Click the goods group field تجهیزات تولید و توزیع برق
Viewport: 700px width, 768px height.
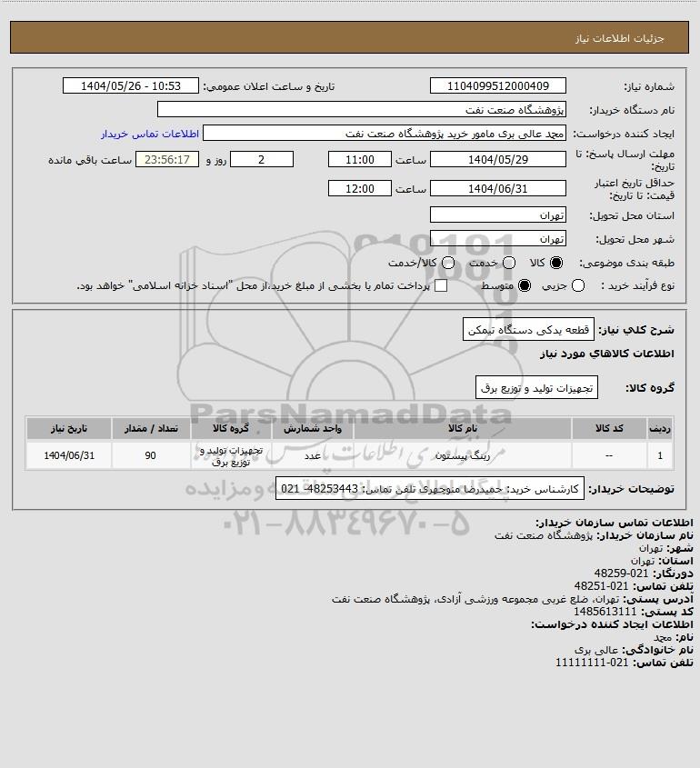click(536, 388)
